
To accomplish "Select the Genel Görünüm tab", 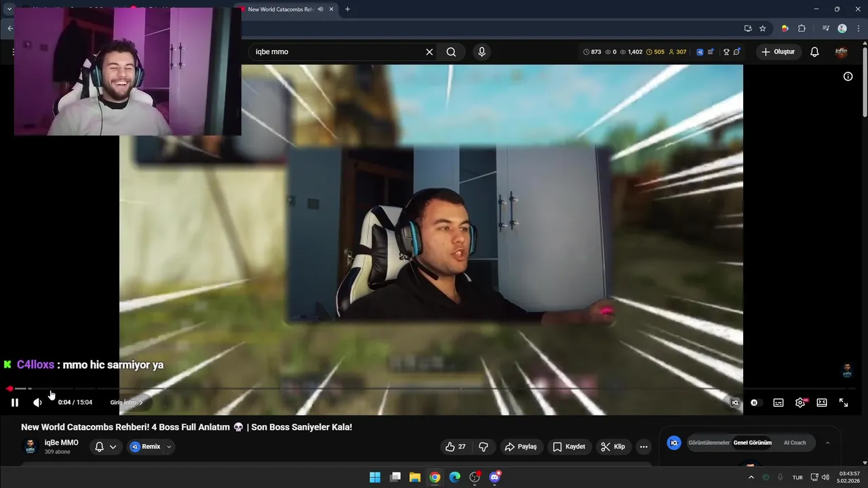I will pos(752,443).
